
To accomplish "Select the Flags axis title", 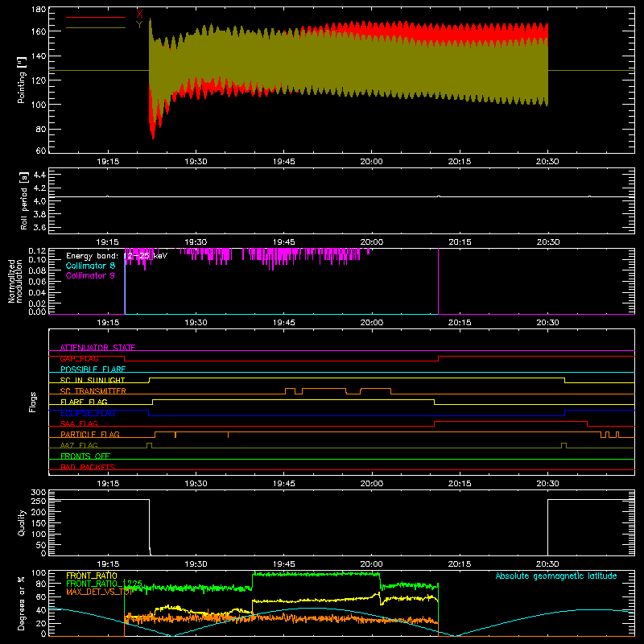I will tap(33, 402).
